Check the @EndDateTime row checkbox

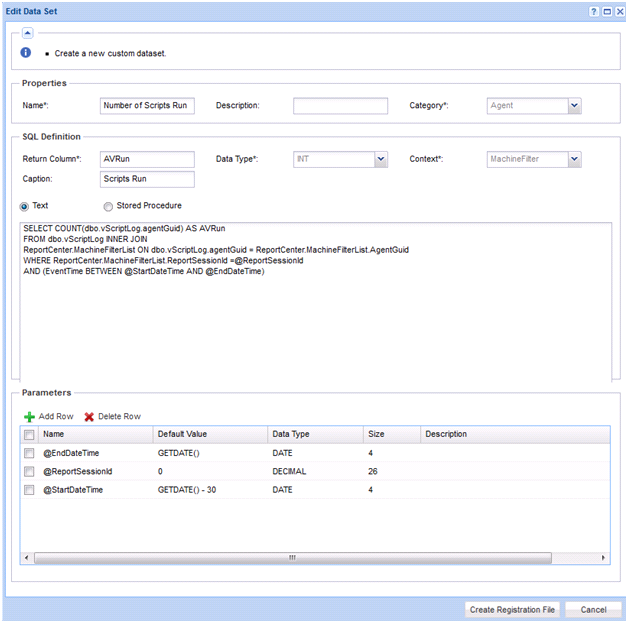click(x=29, y=453)
